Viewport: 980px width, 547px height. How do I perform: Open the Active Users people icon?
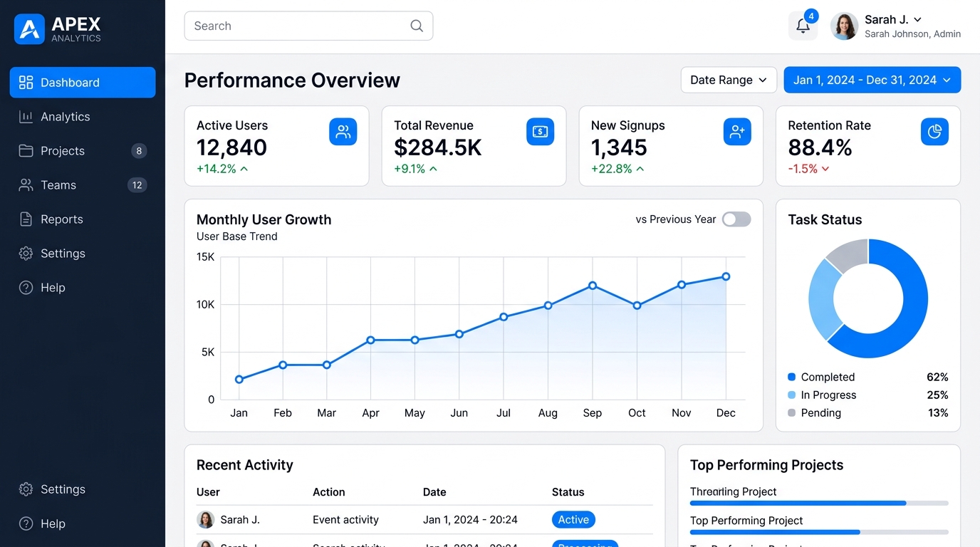[x=343, y=131]
